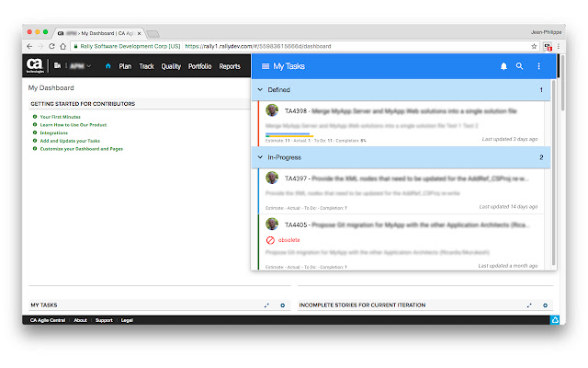Click the avatar on task TA4397

point(272,178)
